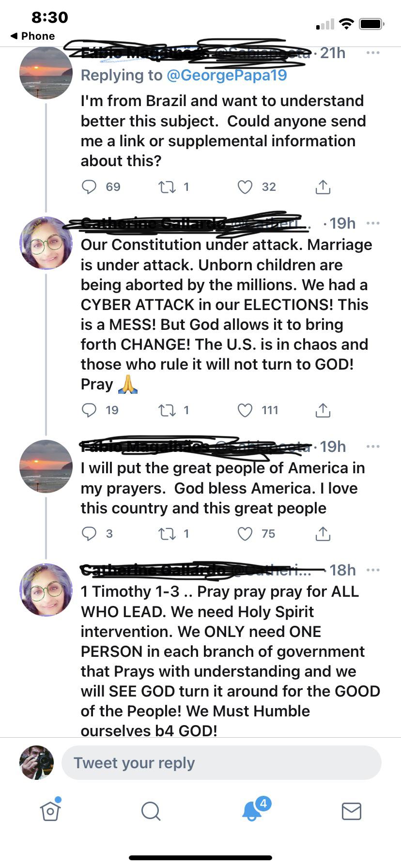
Task: Open more options on the 18h tweet
Action: pos(373,570)
